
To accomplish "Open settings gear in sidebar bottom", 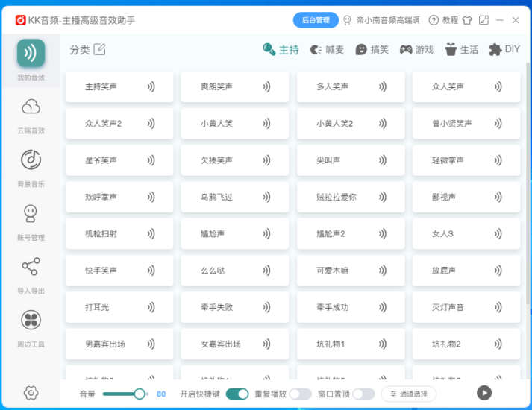I will [x=31, y=393].
